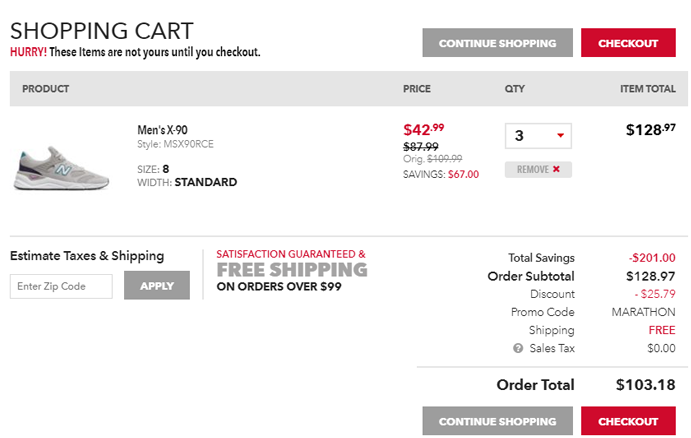Click the bottom Continue Shopping button

[x=497, y=421]
